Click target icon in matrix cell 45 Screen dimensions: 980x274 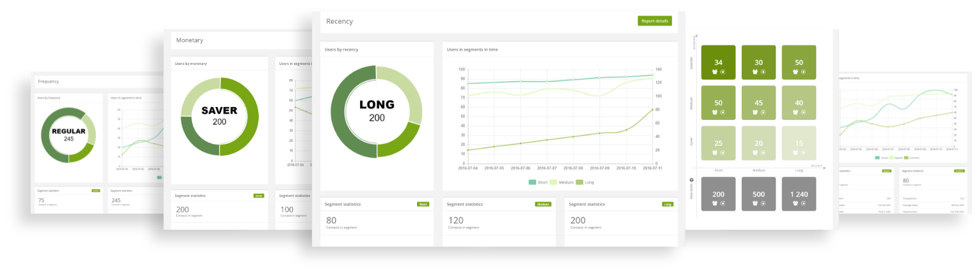(x=763, y=113)
